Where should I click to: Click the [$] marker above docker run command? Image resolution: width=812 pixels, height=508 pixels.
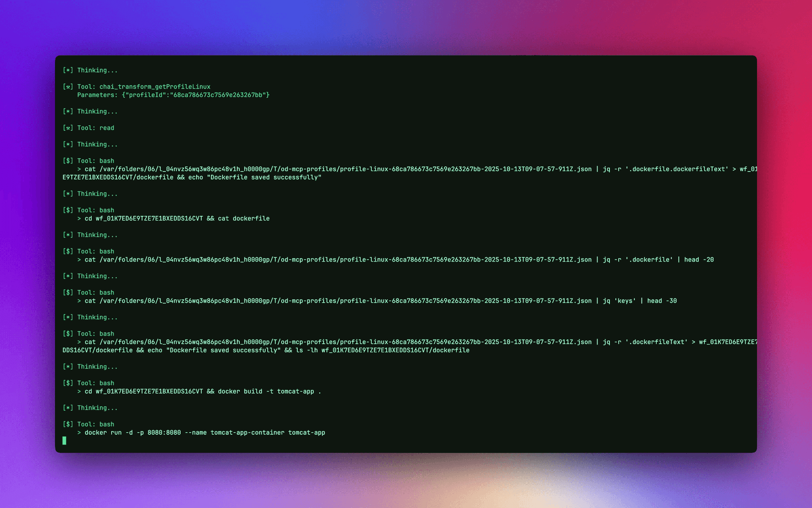pos(68,424)
